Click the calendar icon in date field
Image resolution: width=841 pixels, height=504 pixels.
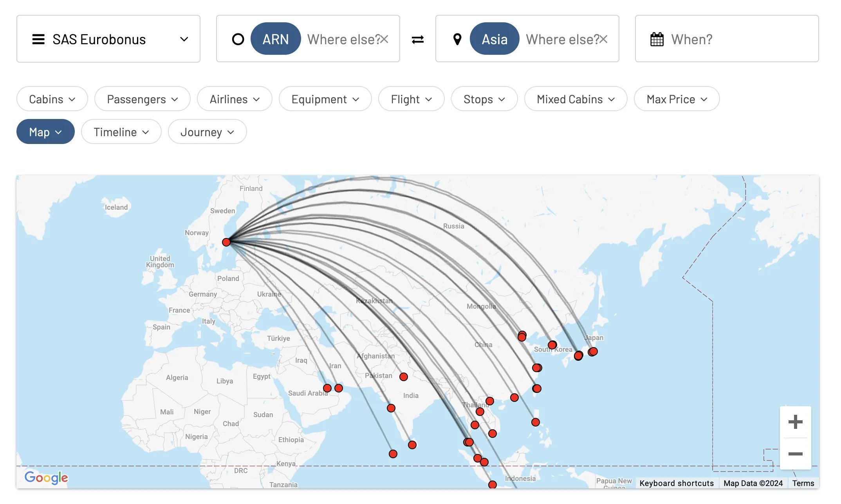click(657, 39)
